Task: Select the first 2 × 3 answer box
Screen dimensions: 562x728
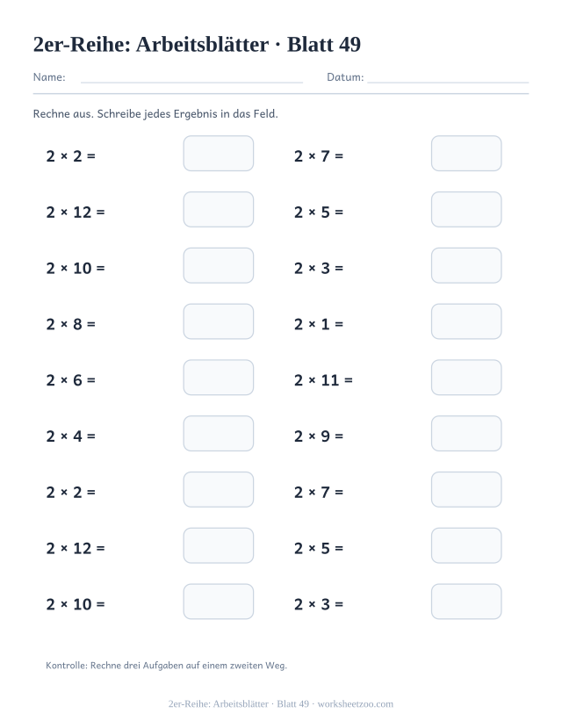Action: pyautogui.click(x=466, y=265)
